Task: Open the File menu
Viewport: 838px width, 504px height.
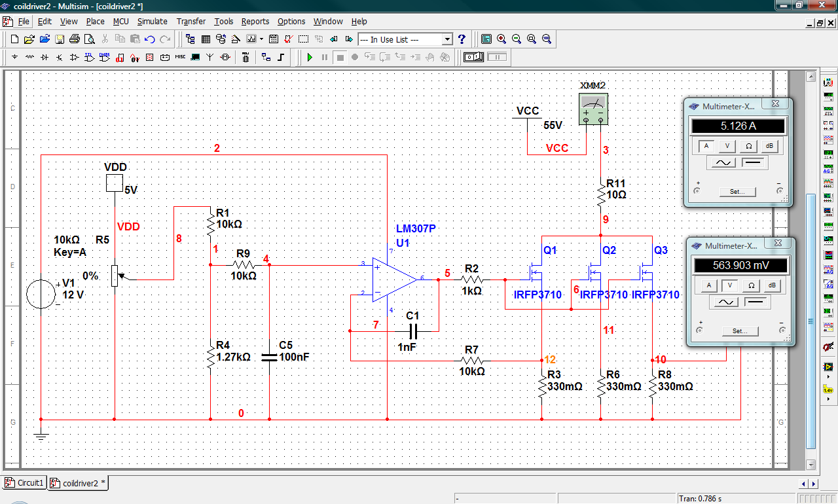Action: click(x=24, y=22)
